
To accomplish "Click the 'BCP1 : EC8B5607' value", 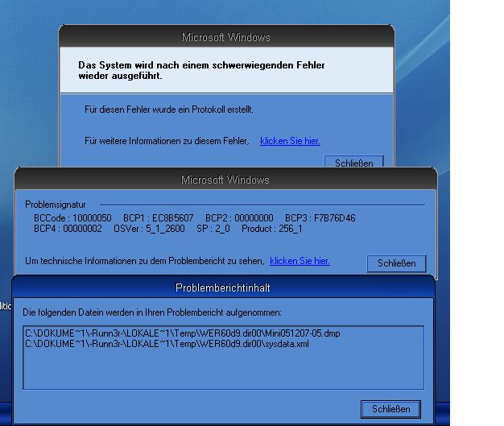I will 159,218.
